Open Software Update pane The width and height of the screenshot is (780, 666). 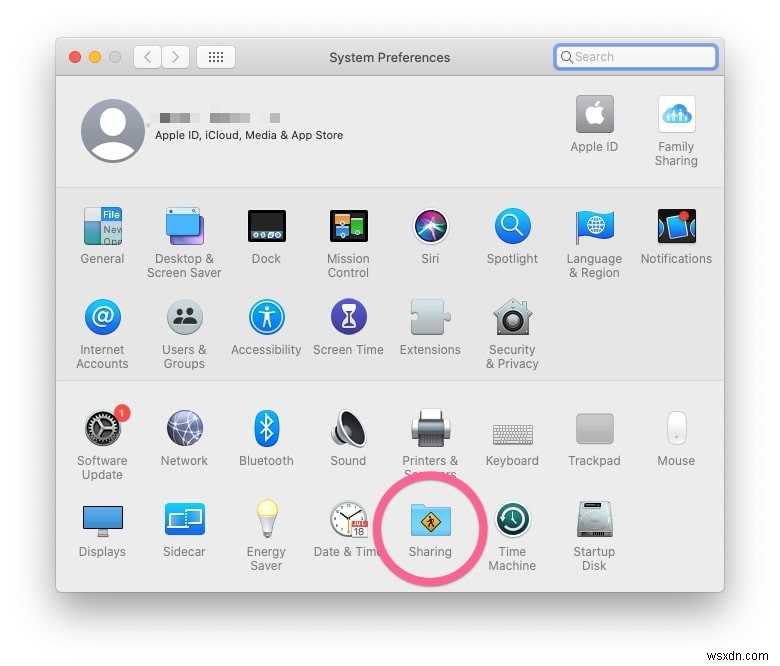104,426
